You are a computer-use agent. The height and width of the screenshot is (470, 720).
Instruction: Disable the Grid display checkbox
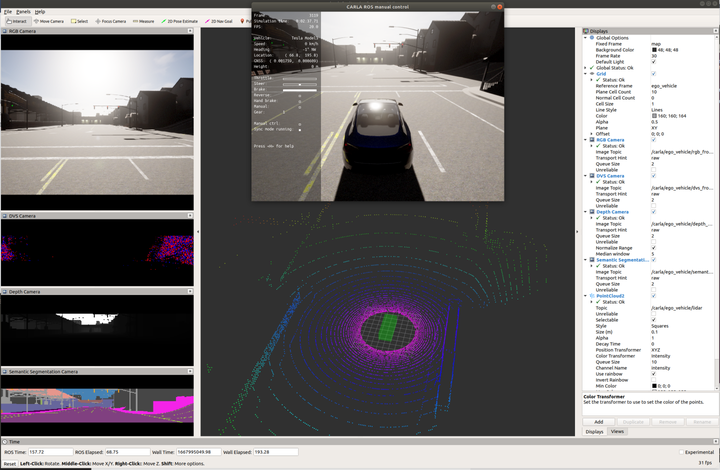[x=654, y=73]
